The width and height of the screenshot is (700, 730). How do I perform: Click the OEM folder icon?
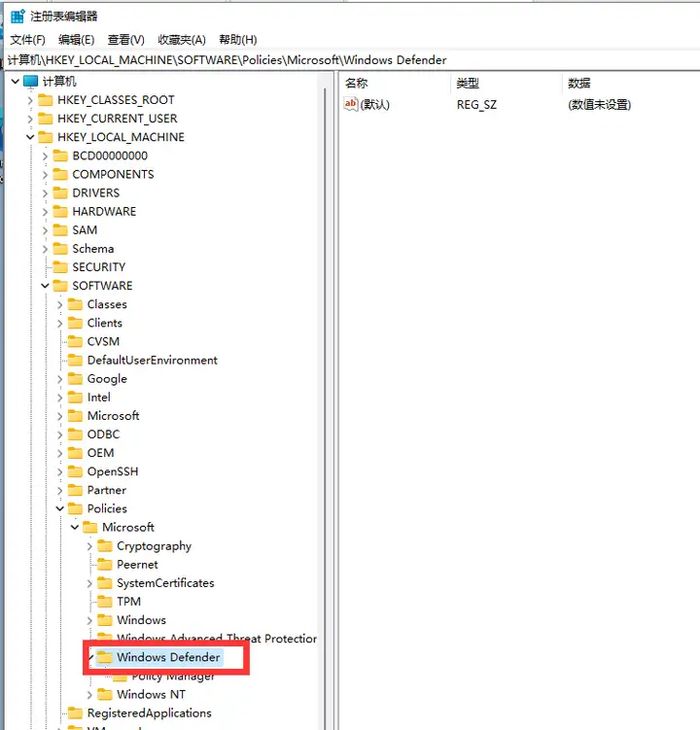tap(75, 453)
